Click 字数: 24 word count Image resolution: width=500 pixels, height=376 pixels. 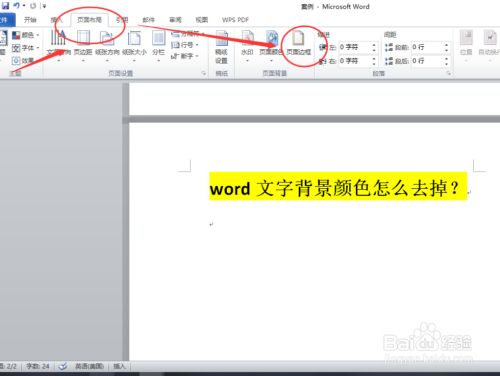[x=38, y=366]
